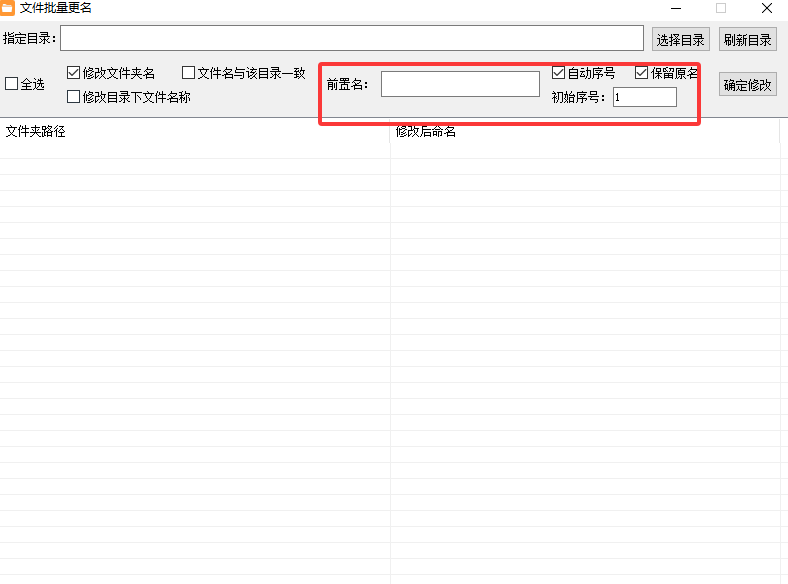Uncheck the 自动序号 checkbox
Image resolution: width=788 pixels, height=584 pixels.
558,72
